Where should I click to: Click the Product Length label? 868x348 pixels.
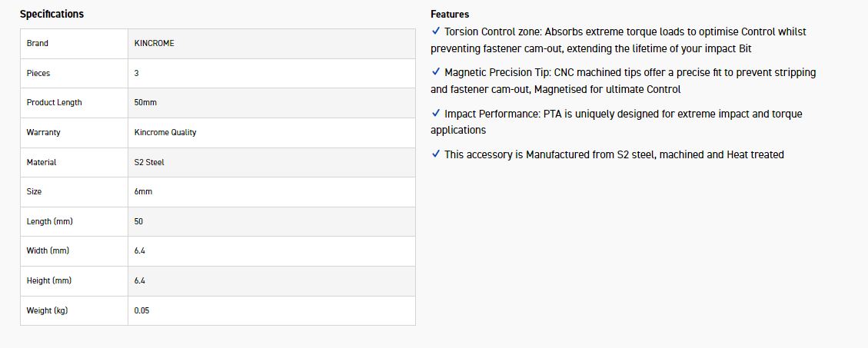click(x=54, y=103)
